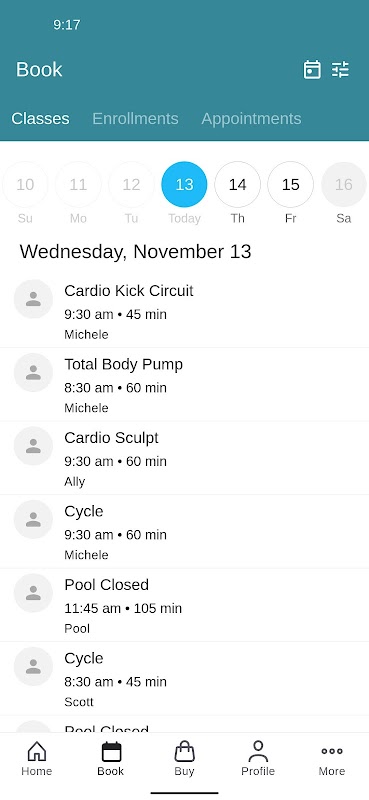Select Saturday the 16th
Screen dimensions: 369x800
(344, 184)
